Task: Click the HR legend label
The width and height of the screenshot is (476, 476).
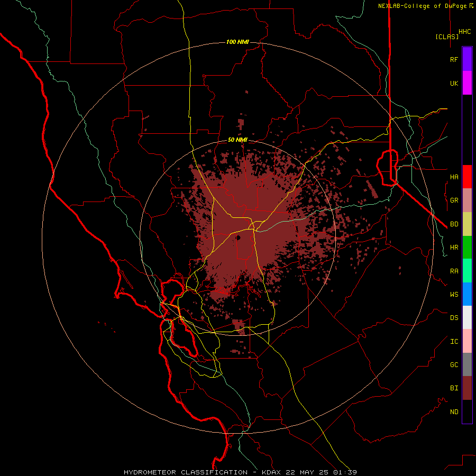Action: coord(454,248)
